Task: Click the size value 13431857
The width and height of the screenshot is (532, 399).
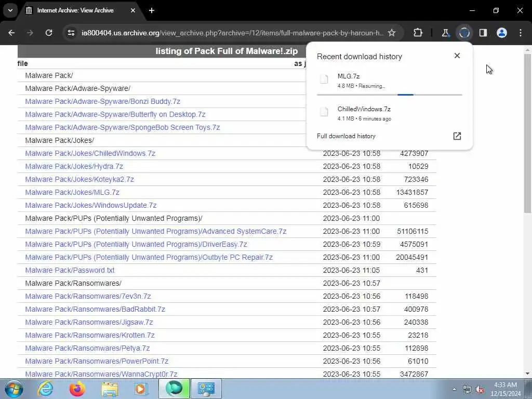Action: (x=412, y=192)
